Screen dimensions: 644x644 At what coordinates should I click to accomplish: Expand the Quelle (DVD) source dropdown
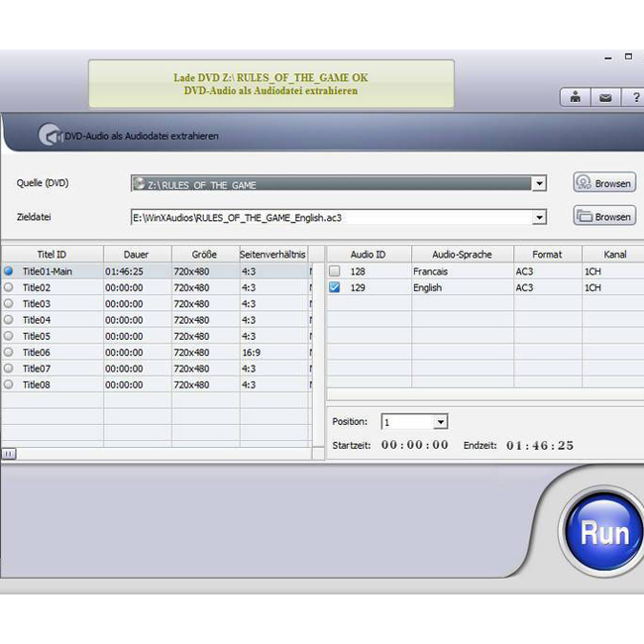[539, 184]
